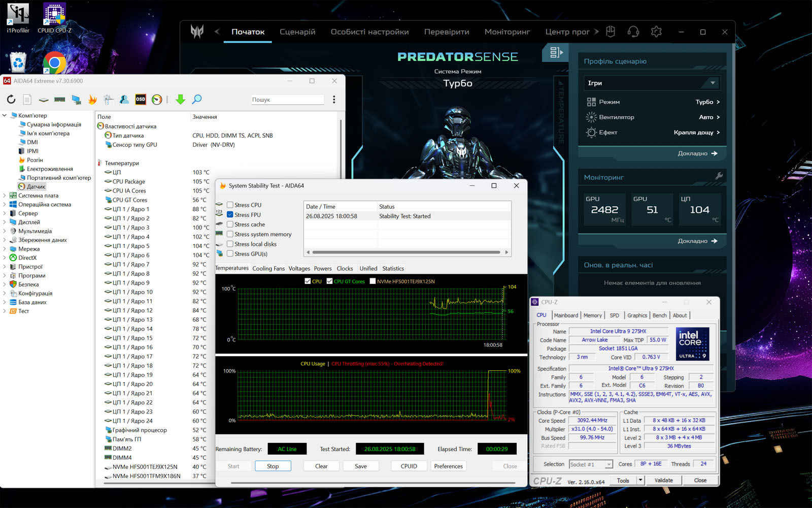Expand the Мережа tree node

pos(5,249)
